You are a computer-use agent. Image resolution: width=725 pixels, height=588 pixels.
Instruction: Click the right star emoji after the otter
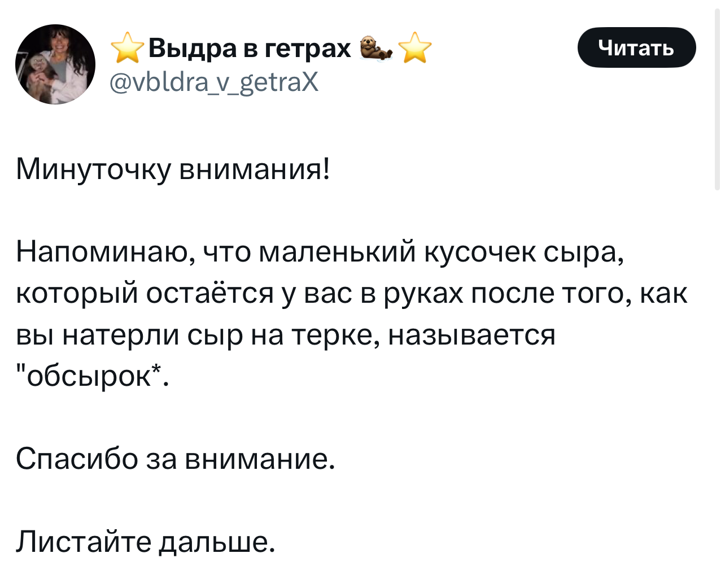point(415,47)
